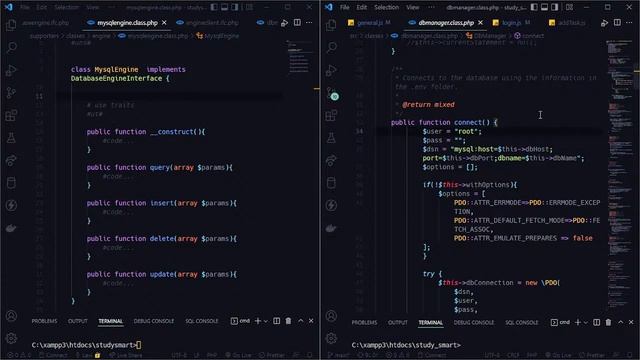
Task: Open new terminal dropdown arrow in right window
Action: 586,323
